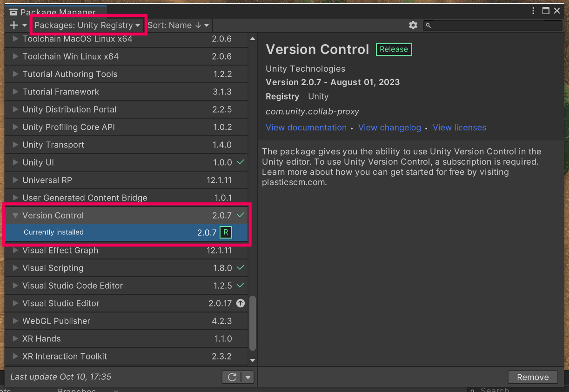This screenshot has width=569, height=392.
Task: Expand the Universal RP package entry
Action: point(15,180)
